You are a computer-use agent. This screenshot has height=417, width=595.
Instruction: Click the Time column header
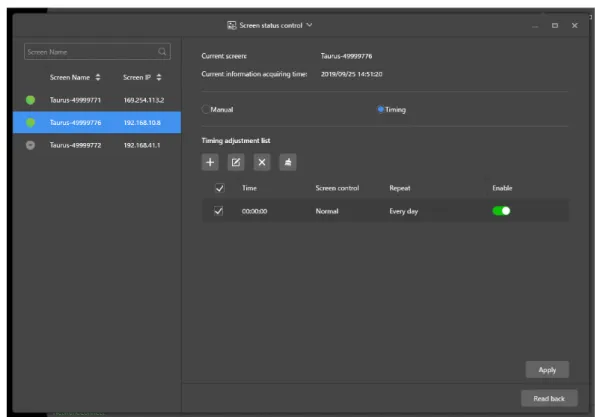249,188
